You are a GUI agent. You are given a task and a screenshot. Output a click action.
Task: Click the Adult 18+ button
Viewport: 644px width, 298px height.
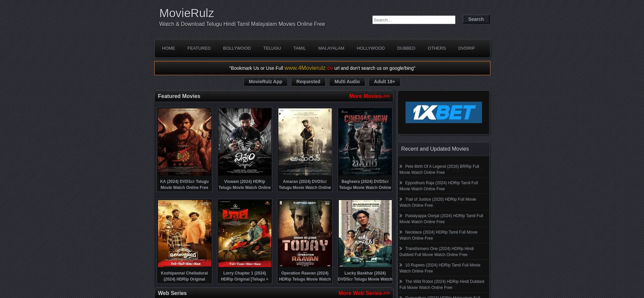(x=384, y=82)
